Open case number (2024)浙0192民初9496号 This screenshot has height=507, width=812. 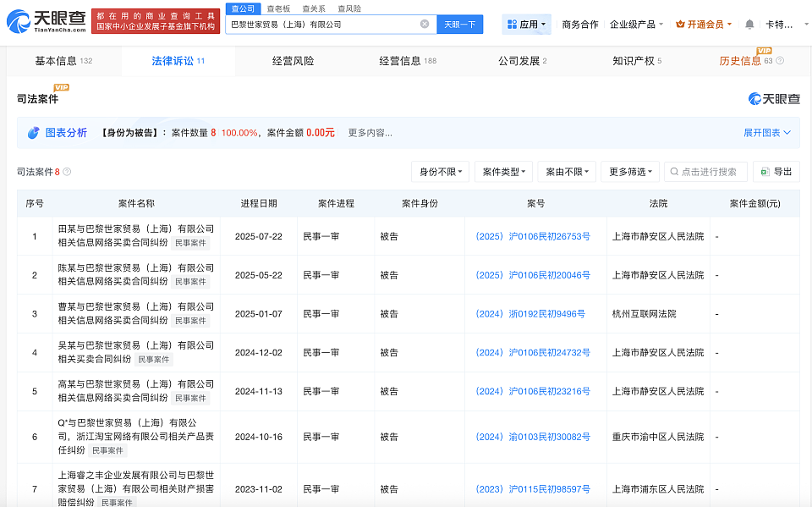[530, 314]
